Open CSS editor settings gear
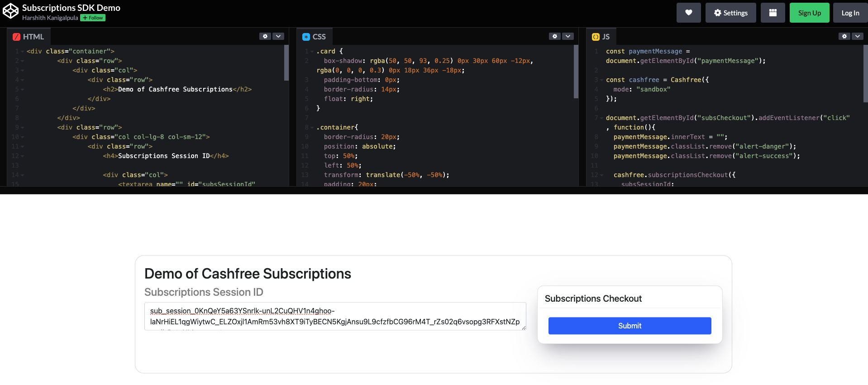The height and width of the screenshot is (385, 868). pyautogui.click(x=555, y=36)
